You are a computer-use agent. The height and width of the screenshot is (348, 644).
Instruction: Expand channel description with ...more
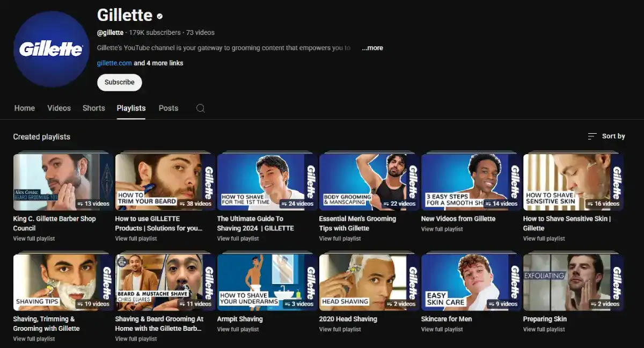[x=372, y=48]
